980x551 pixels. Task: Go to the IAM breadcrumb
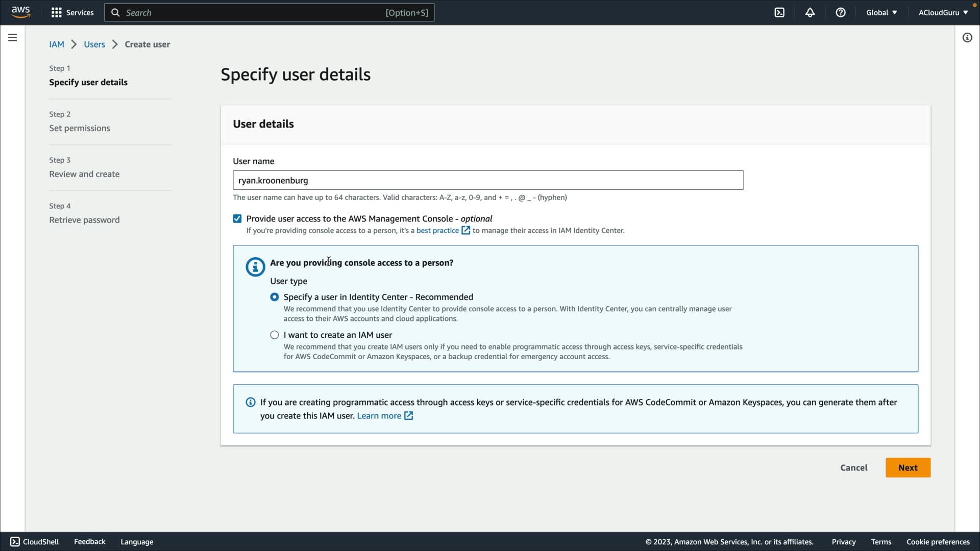click(57, 44)
